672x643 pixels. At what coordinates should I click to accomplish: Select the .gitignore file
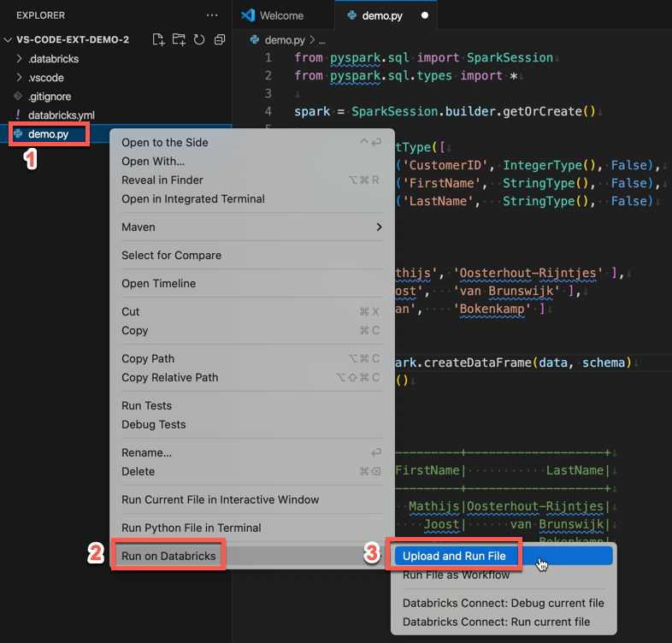[x=50, y=97]
